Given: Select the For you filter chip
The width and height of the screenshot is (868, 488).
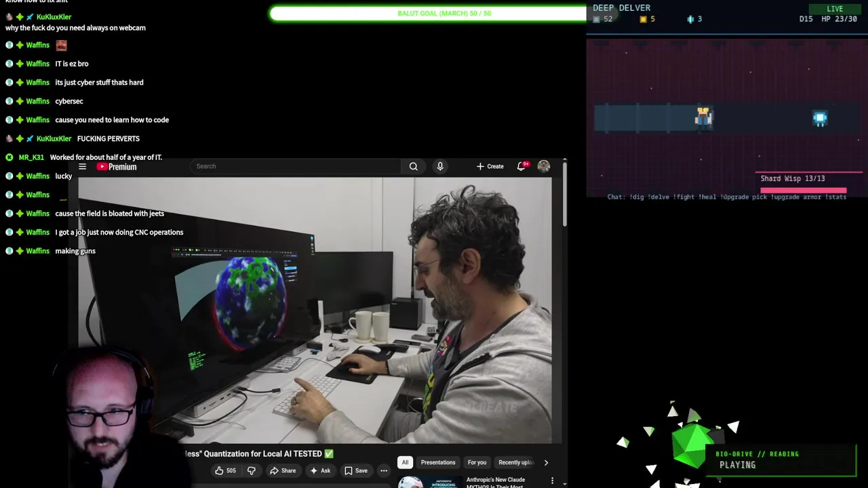Looking at the screenshot, I should 477,462.
